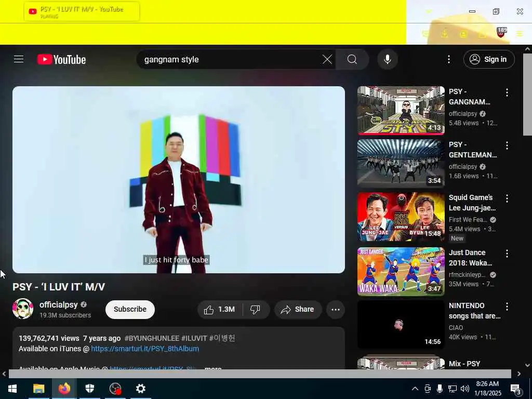Image resolution: width=532 pixels, height=399 pixels.
Task: Show hidden tray icons chevron
Action: coord(415,389)
